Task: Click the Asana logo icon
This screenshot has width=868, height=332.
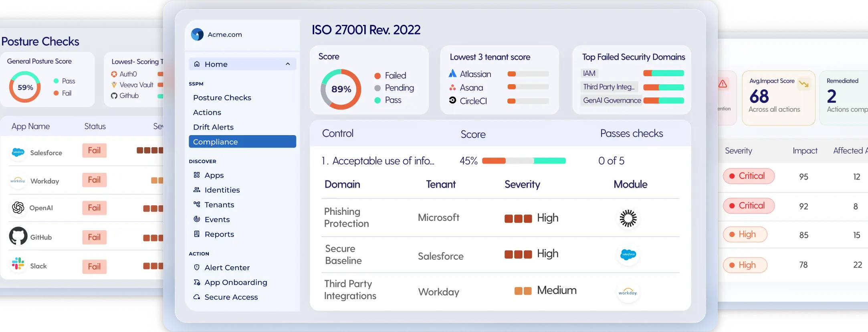Action: click(452, 87)
